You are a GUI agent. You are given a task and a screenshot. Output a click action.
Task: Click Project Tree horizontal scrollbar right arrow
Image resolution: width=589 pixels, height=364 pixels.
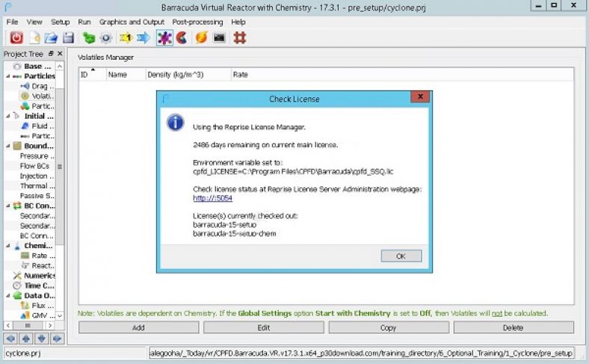pos(50,326)
